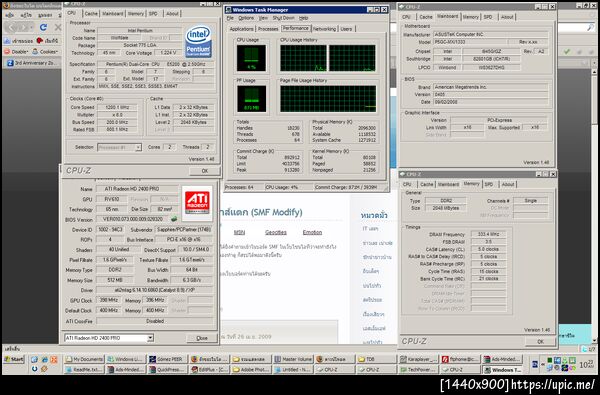600x395 pixels.
Task: Select 'American Megatrends Inc.' BIOS brand value
Action: pyautogui.click(x=491, y=87)
